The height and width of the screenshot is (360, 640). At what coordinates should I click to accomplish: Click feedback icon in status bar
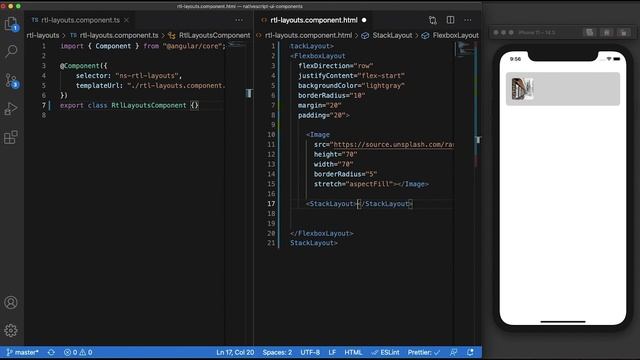point(453,352)
